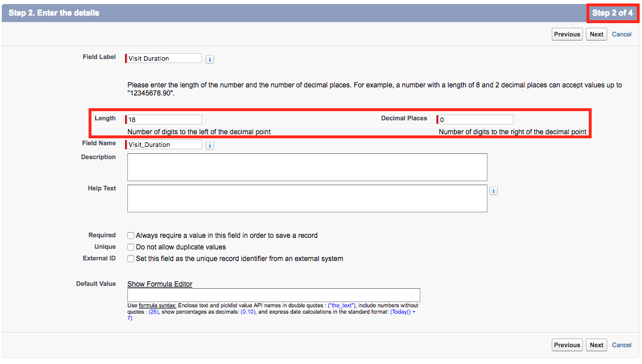Screen dimensions: 642x364
Task: Click the top Previous button
Action: tap(567, 34)
